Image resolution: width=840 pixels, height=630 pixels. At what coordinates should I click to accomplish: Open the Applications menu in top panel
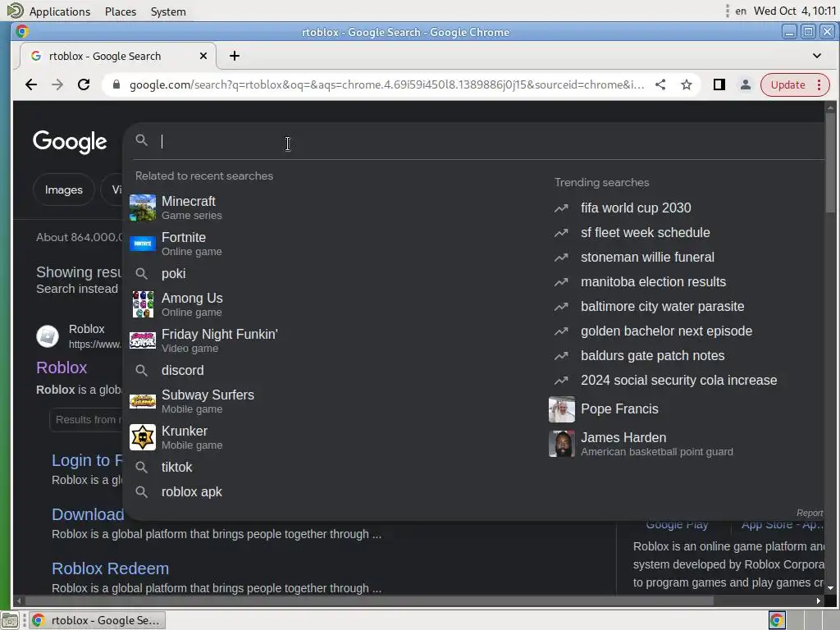click(x=59, y=11)
